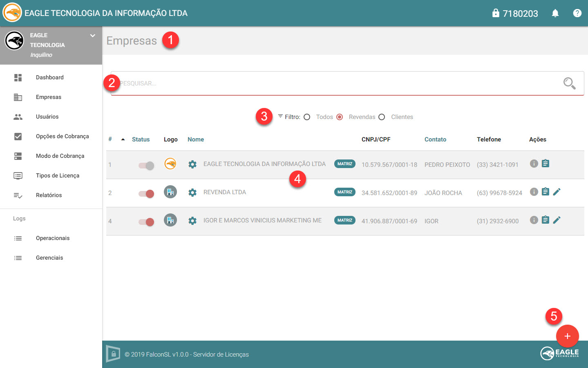This screenshot has width=588, height=368.
Task: Go to Tipos de Licença menu item
Action: click(58, 175)
